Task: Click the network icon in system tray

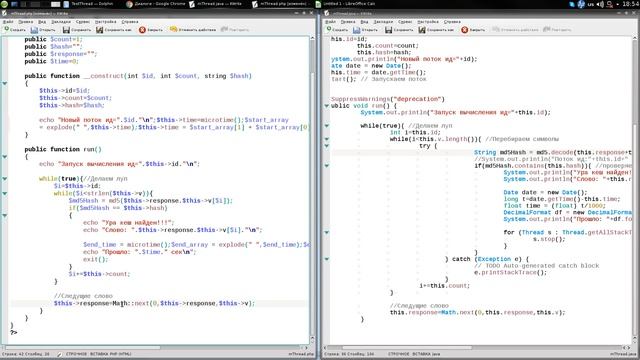Action: (610, 4)
